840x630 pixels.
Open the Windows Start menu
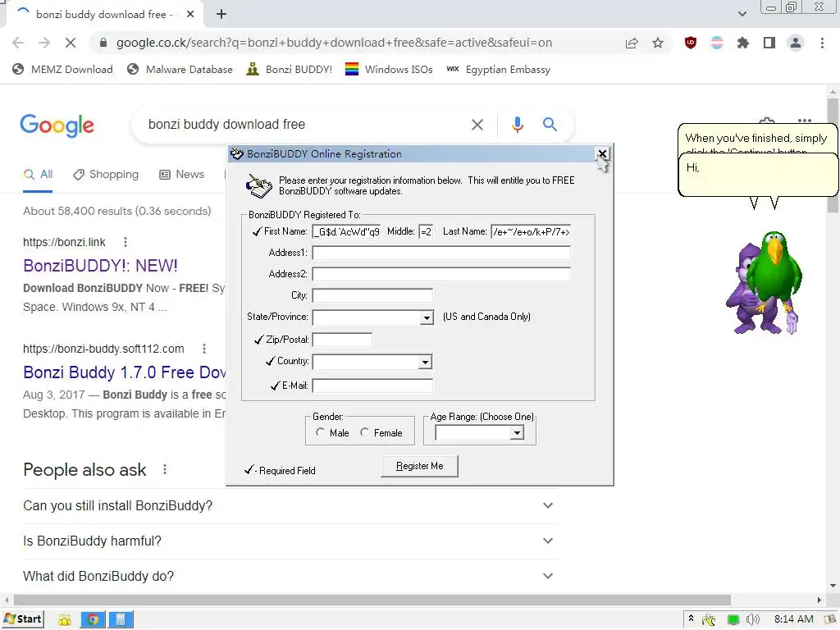(23, 619)
